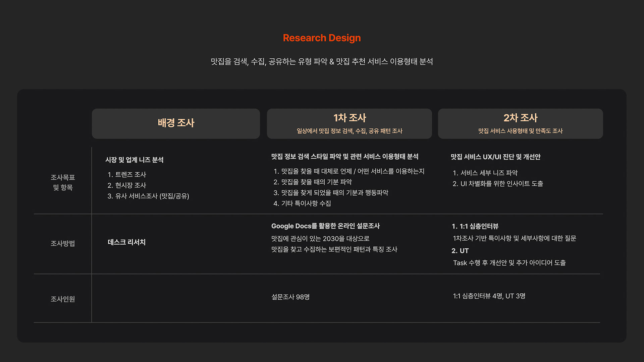Click the 데스크 리서치 text
Screen dimensions: 644x362
click(126, 242)
